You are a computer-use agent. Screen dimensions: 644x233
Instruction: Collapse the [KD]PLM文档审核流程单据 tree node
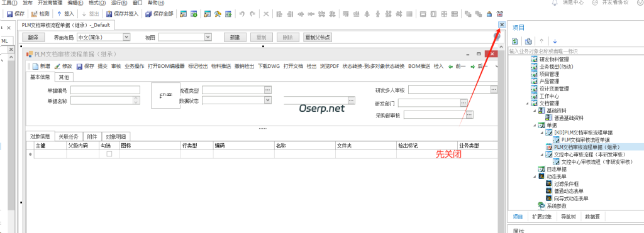click(541, 133)
